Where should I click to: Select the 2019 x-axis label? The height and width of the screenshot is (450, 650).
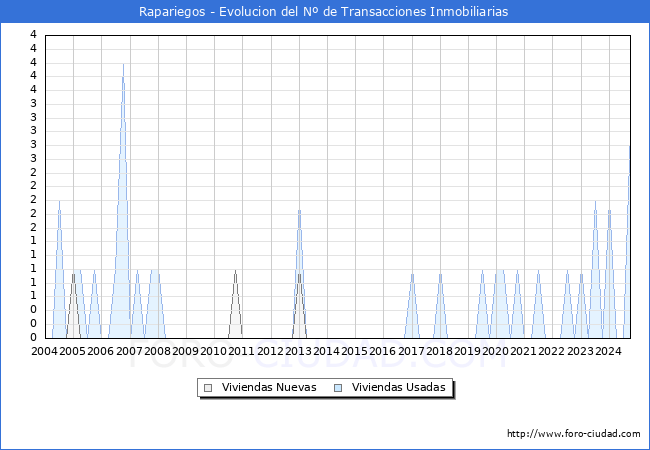click(x=467, y=351)
